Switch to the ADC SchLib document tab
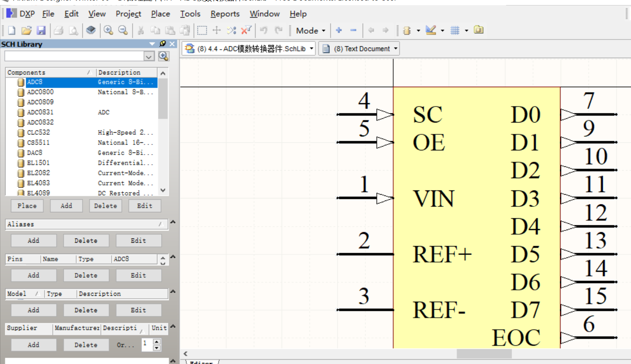Image resolution: width=631 pixels, height=364 pixels. point(249,49)
